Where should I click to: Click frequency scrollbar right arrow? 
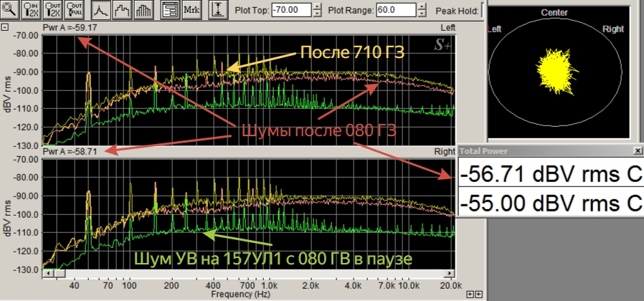pyautogui.click(x=450, y=274)
